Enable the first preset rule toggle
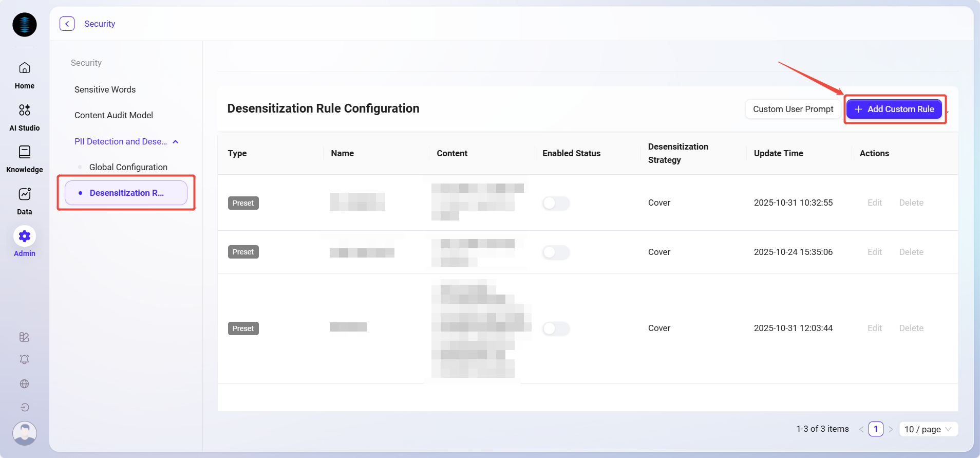The width and height of the screenshot is (980, 458). pos(556,203)
